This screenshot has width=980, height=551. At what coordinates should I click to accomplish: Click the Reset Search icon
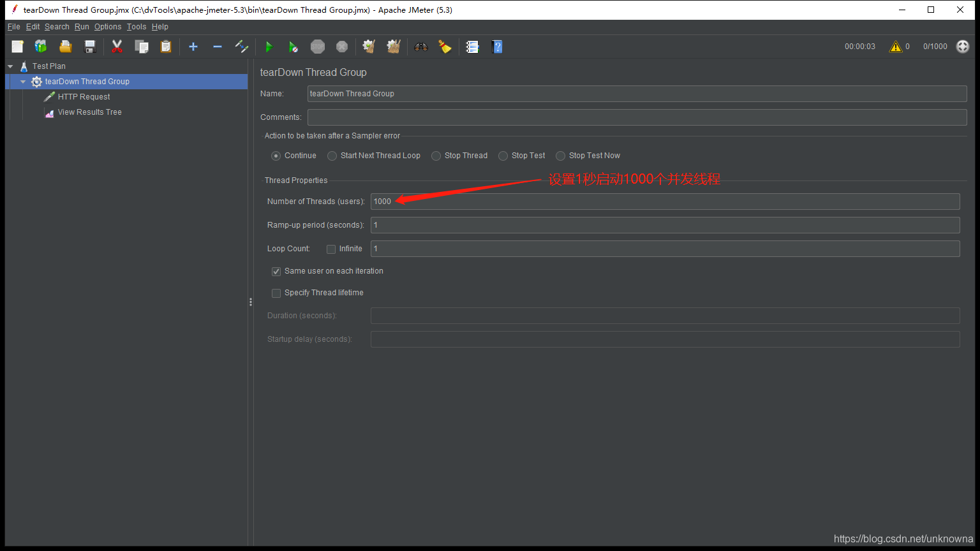445,47
